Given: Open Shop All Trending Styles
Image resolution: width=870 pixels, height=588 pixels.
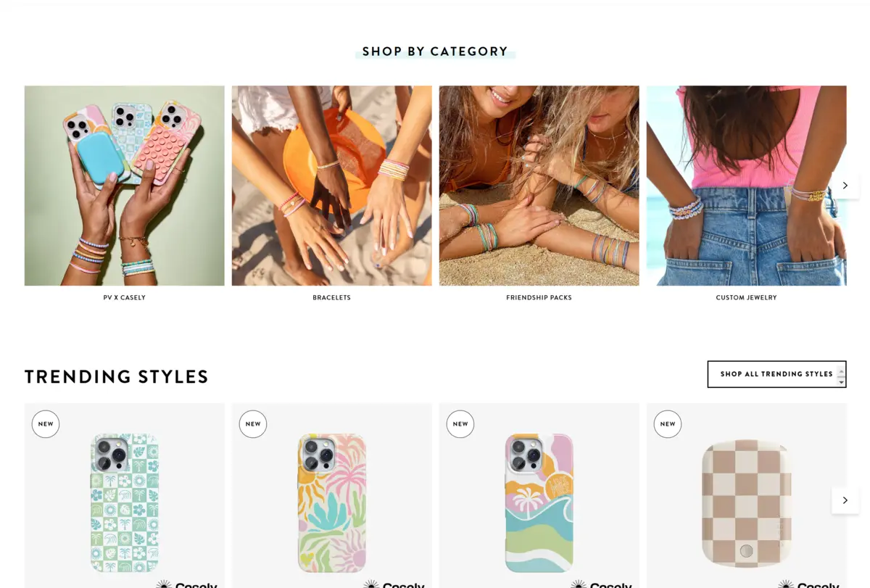Looking at the screenshot, I should [x=776, y=374].
